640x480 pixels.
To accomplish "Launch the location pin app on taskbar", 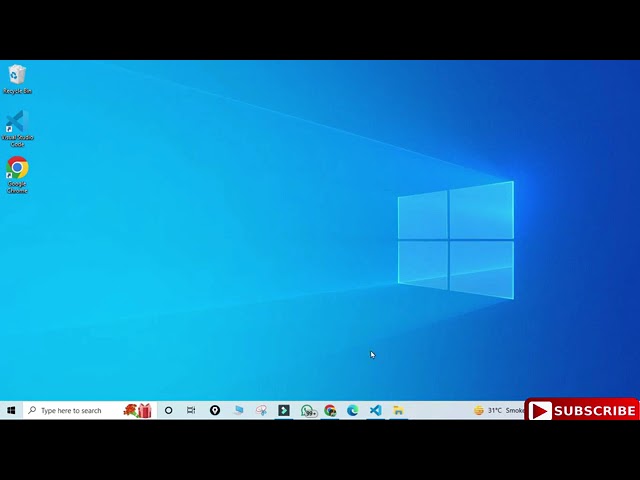I will click(x=215, y=410).
